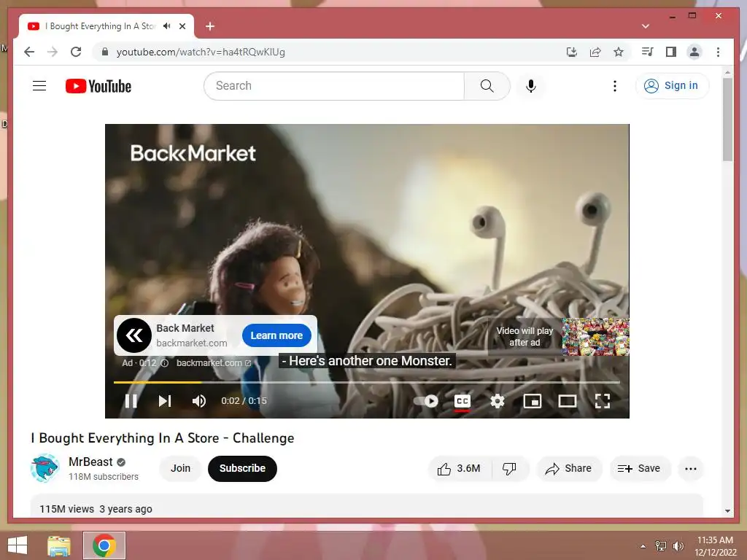Open the MrBeast channel name link

point(90,462)
